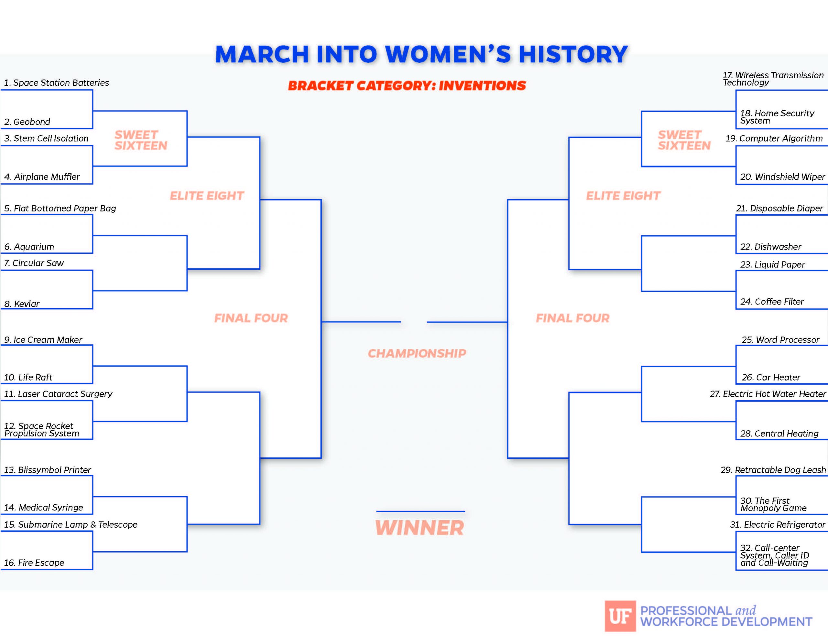This screenshot has height=644, width=828.
Task: Click the left Final Four label
Action: click(251, 318)
